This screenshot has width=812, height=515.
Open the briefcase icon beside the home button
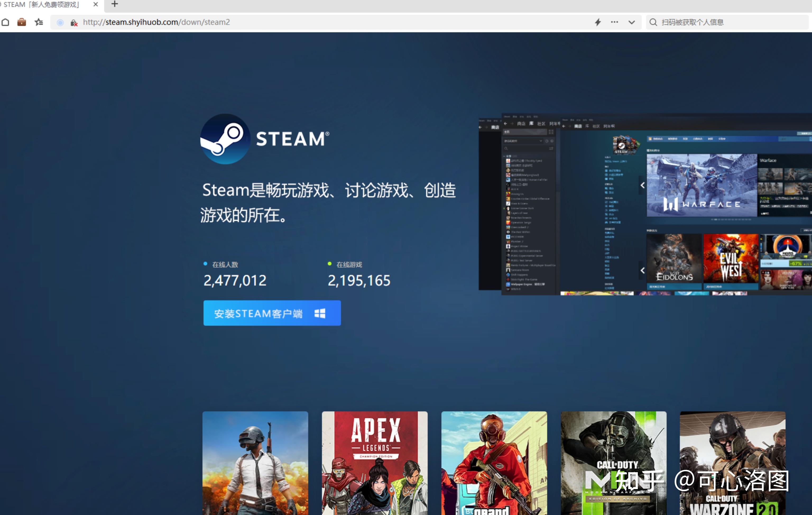22,22
